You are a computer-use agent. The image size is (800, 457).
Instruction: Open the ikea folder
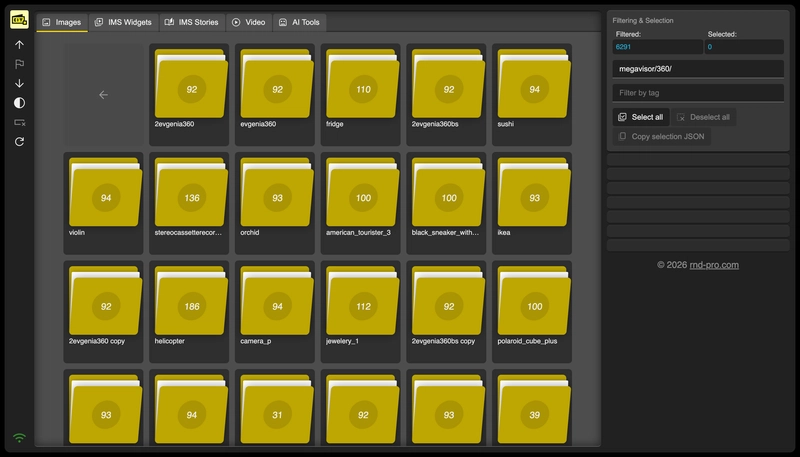tap(532, 204)
